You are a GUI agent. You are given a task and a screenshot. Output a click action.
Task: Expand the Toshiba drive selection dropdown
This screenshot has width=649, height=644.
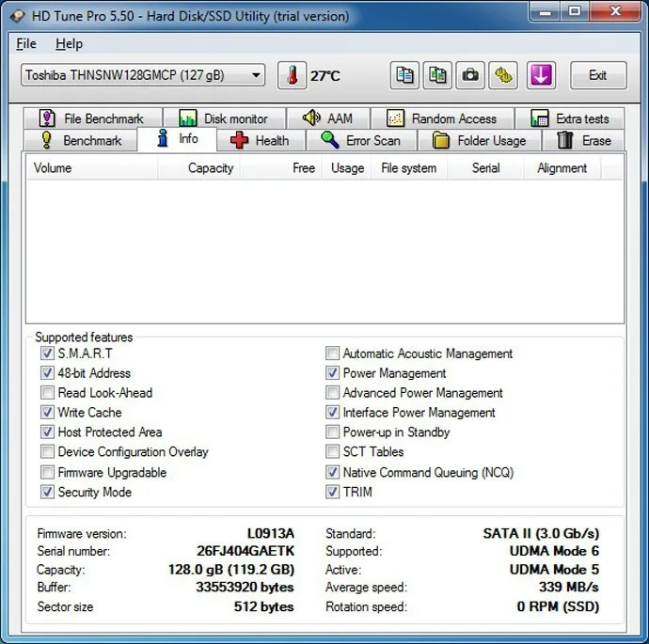tap(143, 75)
